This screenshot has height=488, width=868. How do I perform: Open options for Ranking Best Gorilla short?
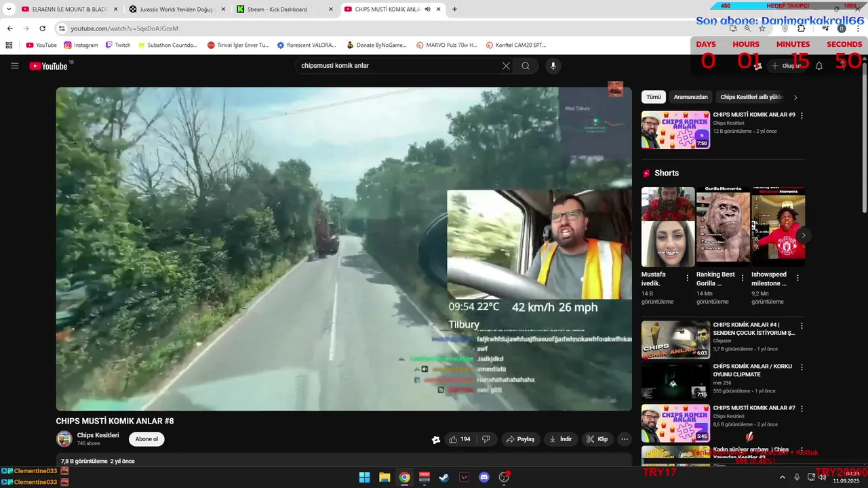[742, 278]
